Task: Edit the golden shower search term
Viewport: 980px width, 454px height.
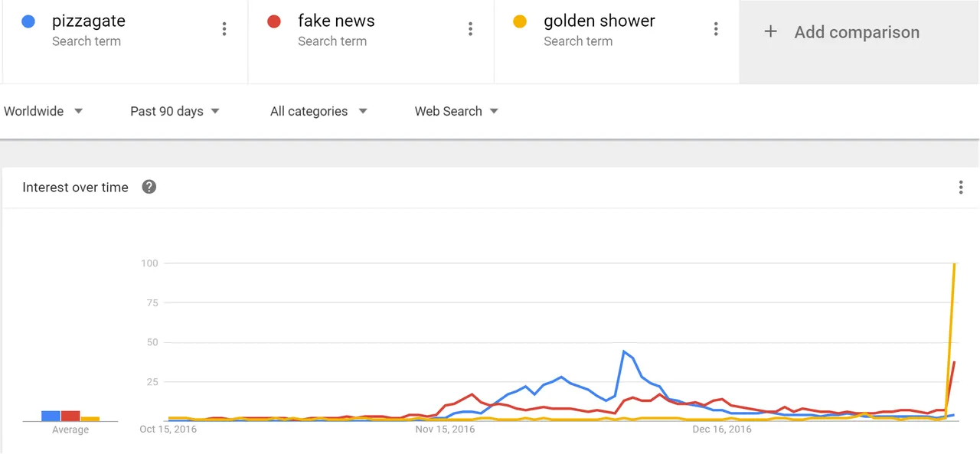Action: click(599, 21)
